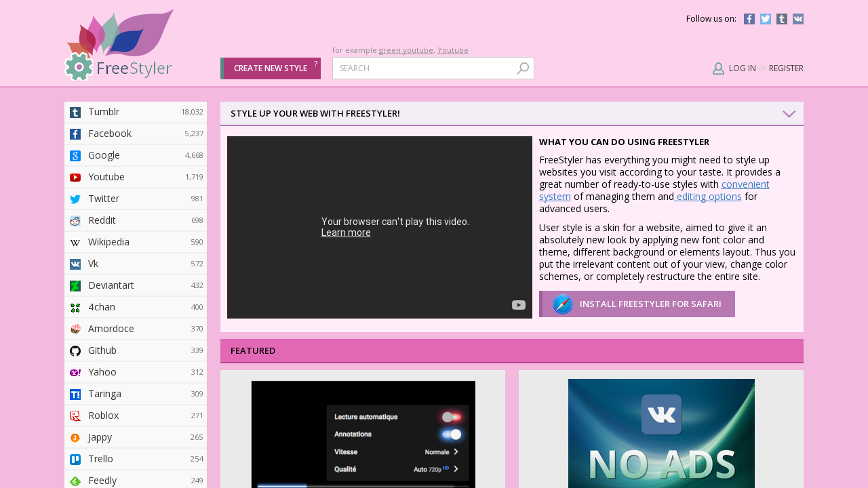Click the Google icon in sidebar

75,156
